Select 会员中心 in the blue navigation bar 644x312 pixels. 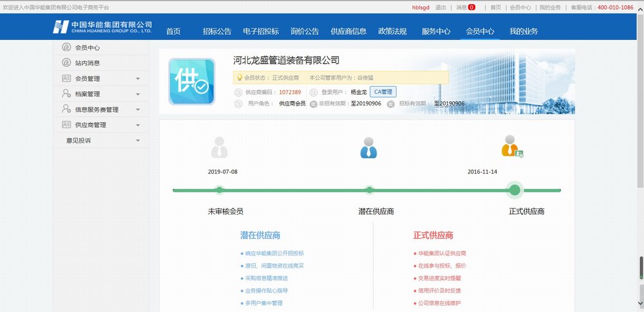click(x=480, y=32)
